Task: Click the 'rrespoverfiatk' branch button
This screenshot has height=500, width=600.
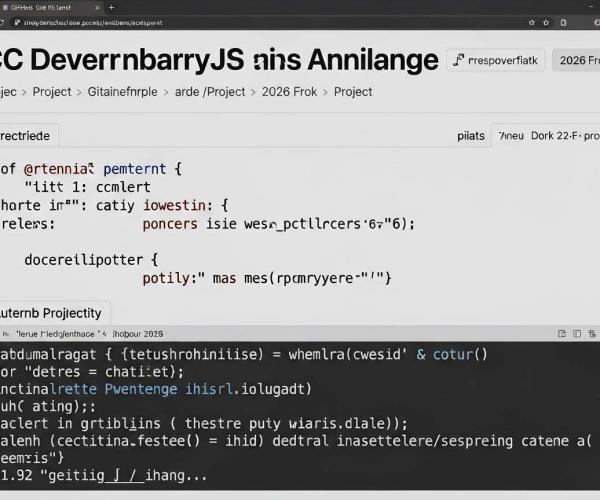Action: [x=496, y=60]
